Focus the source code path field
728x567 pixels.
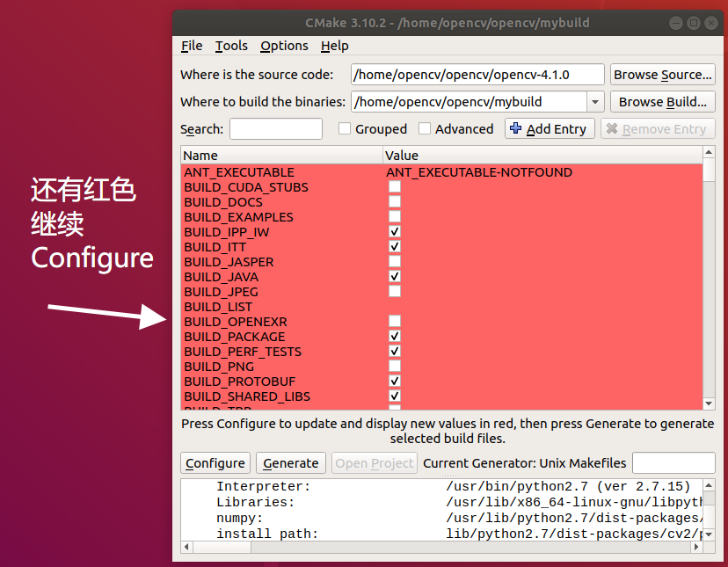coord(477,75)
